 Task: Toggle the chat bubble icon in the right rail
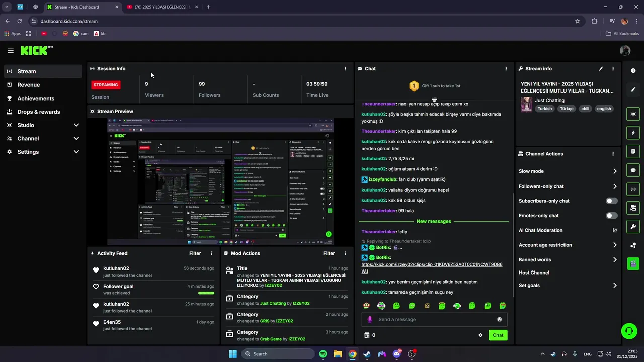(633, 170)
